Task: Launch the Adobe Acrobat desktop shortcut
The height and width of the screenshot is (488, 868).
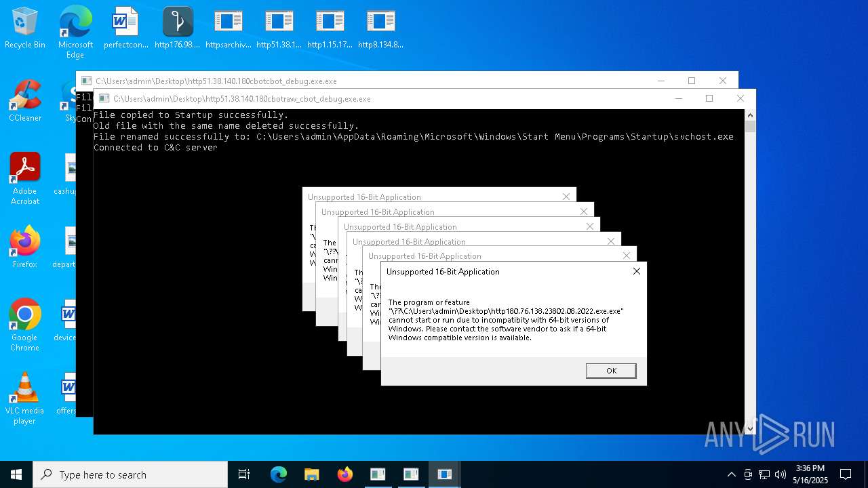Action: point(24,179)
